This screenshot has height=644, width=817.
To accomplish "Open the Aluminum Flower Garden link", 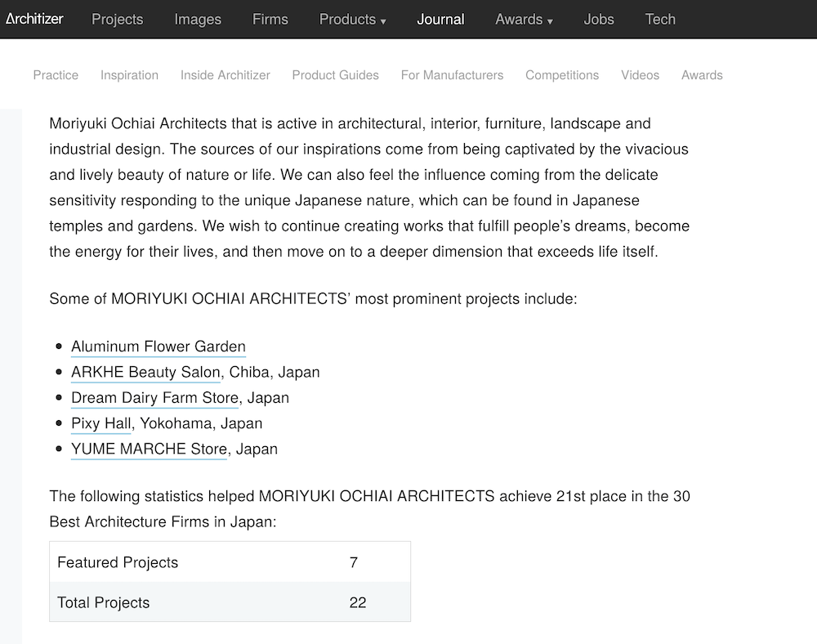I will (x=158, y=347).
